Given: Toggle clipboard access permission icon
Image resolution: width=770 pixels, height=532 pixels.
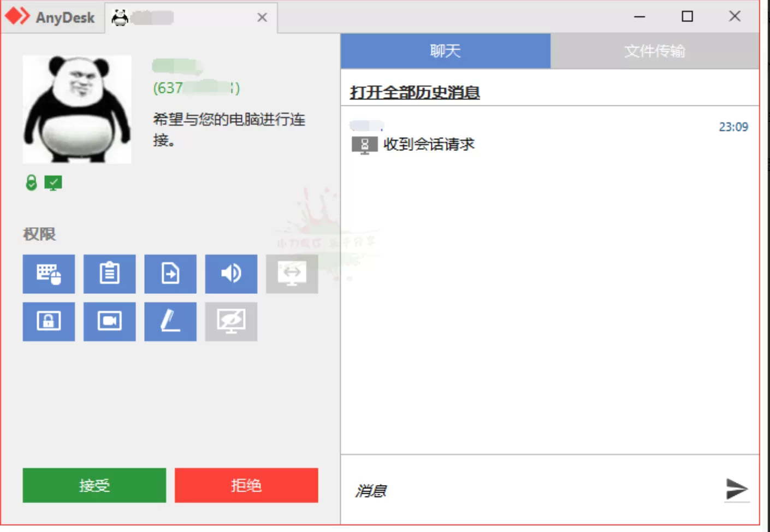Looking at the screenshot, I should 109,274.
